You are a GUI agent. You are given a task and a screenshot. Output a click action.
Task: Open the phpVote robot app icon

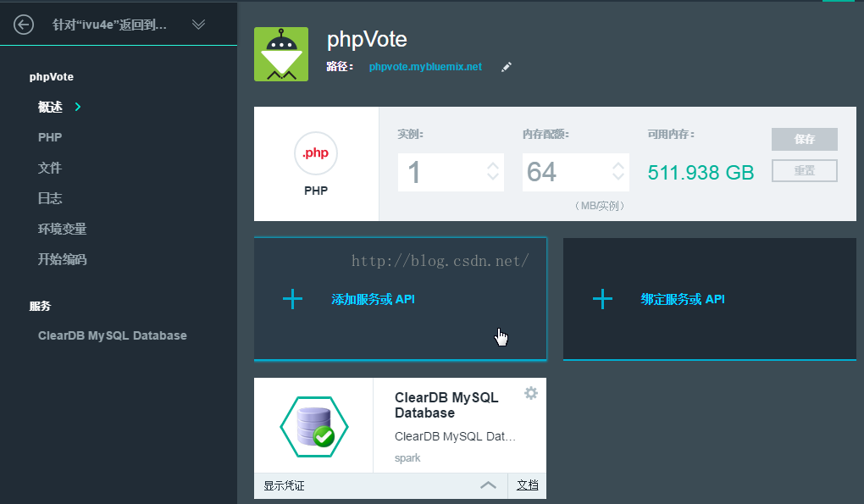281,54
